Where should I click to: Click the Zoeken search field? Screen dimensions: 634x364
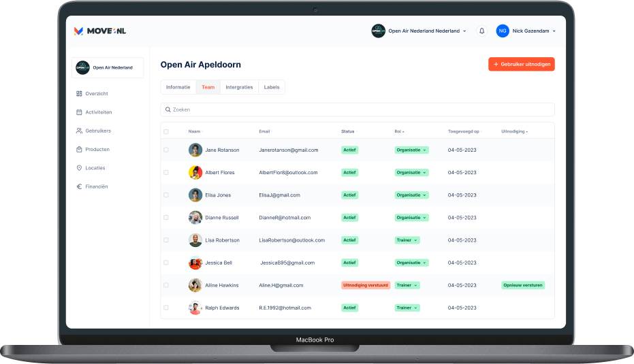[x=357, y=110]
